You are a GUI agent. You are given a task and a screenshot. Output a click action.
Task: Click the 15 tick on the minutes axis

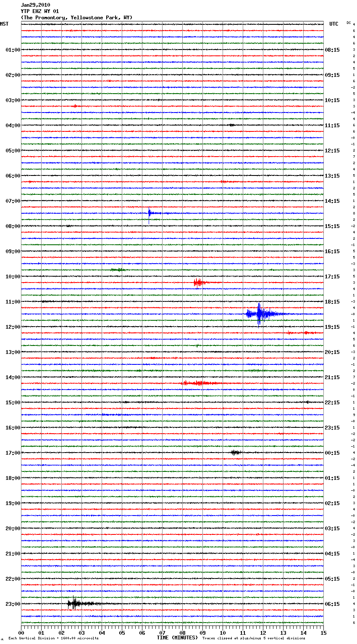point(323,633)
